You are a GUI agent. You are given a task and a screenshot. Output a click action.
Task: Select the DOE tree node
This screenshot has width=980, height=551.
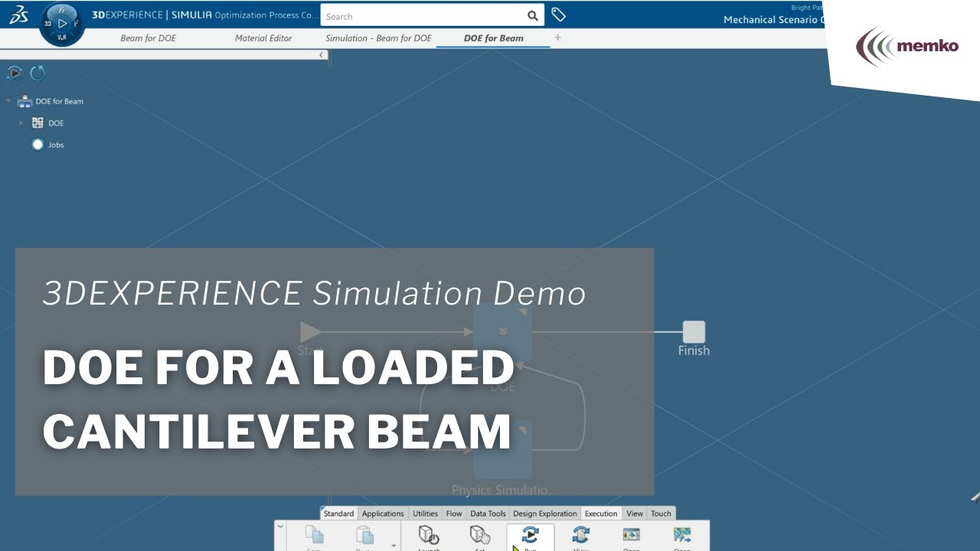point(47,122)
